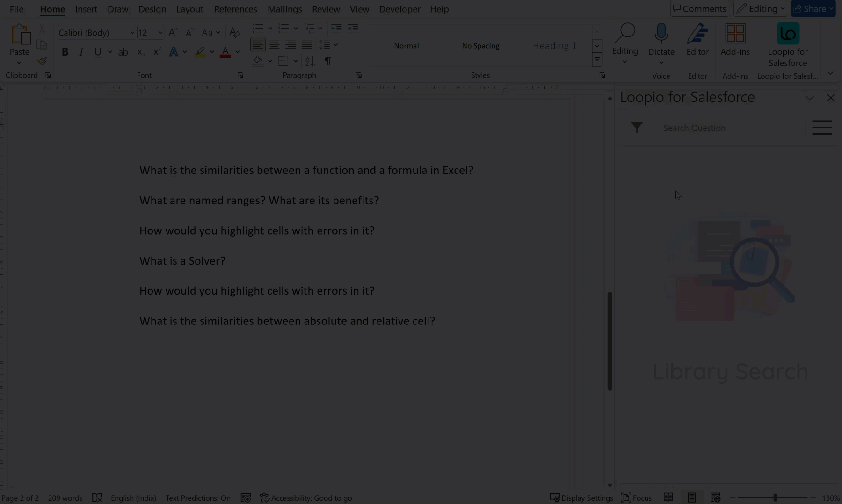This screenshot has width=842, height=504.
Task: Toggle Italic formatting
Action: (x=81, y=52)
